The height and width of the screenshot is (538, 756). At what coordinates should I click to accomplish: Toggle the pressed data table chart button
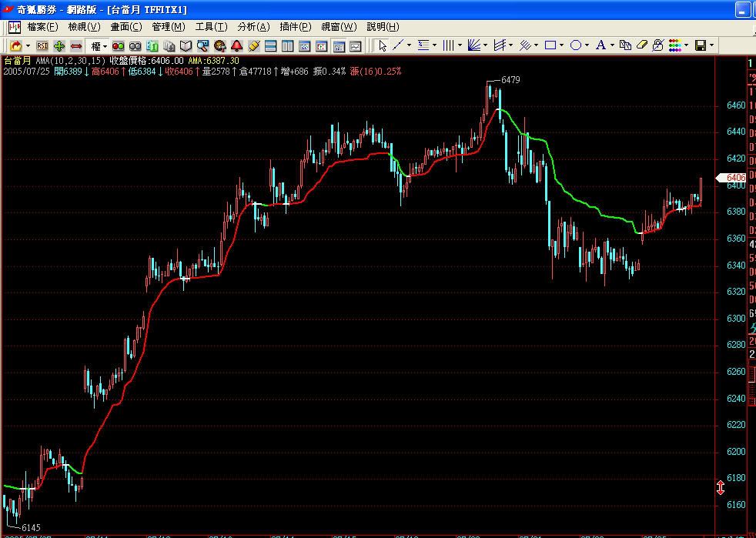339,46
